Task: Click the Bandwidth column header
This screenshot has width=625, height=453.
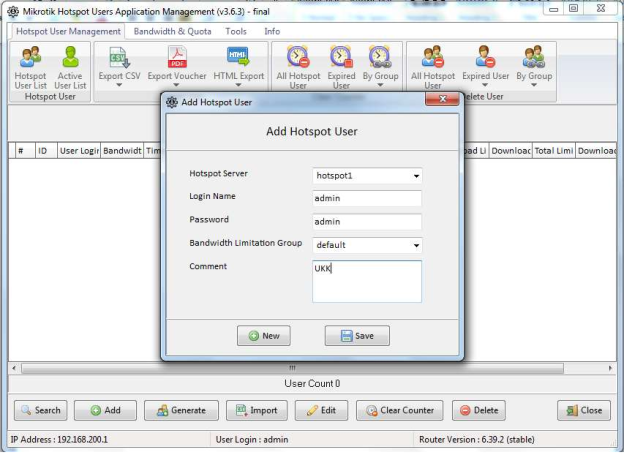Action: pos(122,151)
